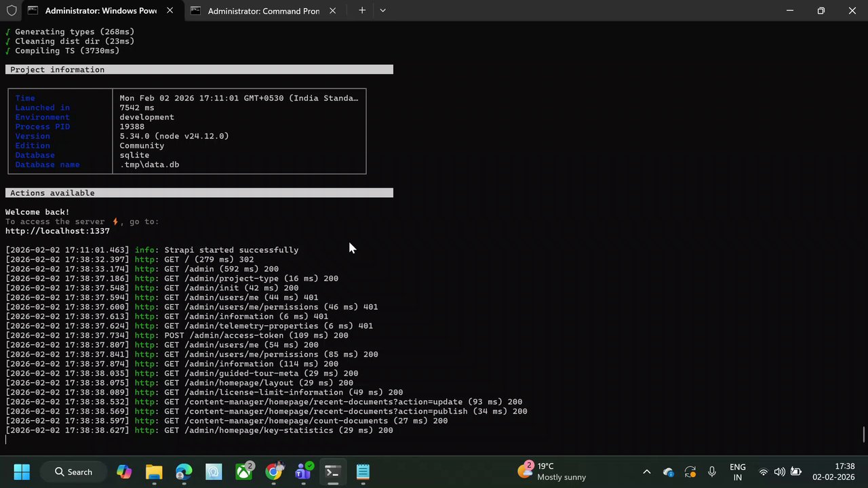The width and height of the screenshot is (868, 488).
Task: Click Process PID value 19388
Action: pyautogui.click(x=132, y=127)
